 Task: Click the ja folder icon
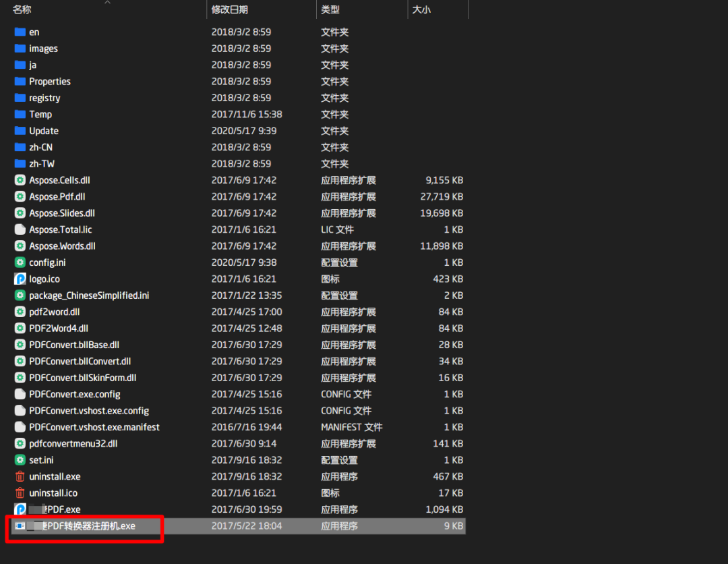(x=20, y=65)
